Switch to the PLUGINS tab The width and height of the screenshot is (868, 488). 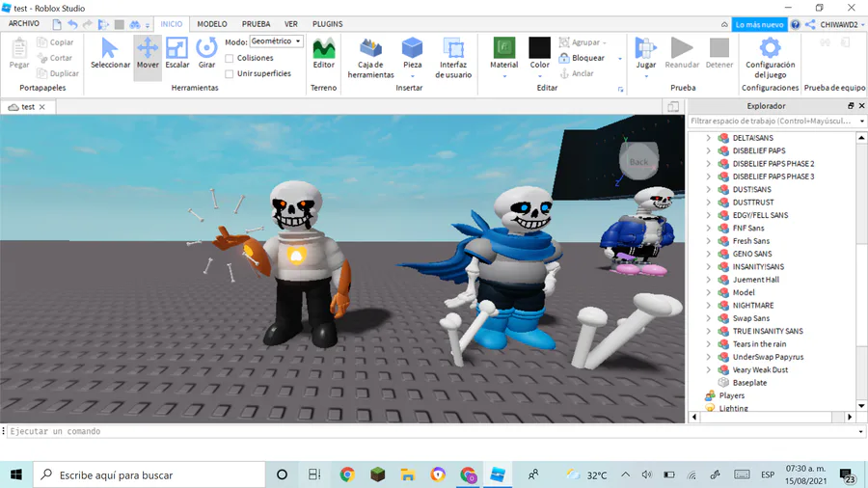click(x=328, y=24)
